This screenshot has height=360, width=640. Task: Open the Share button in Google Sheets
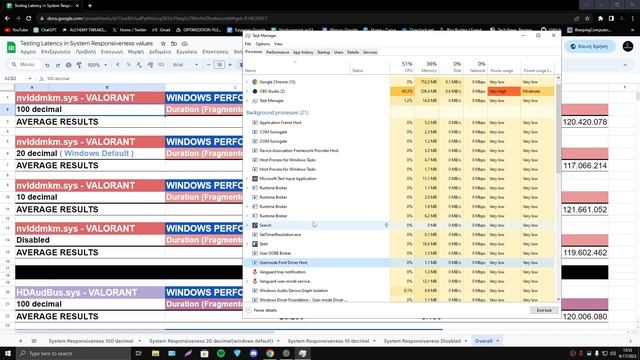(x=589, y=47)
